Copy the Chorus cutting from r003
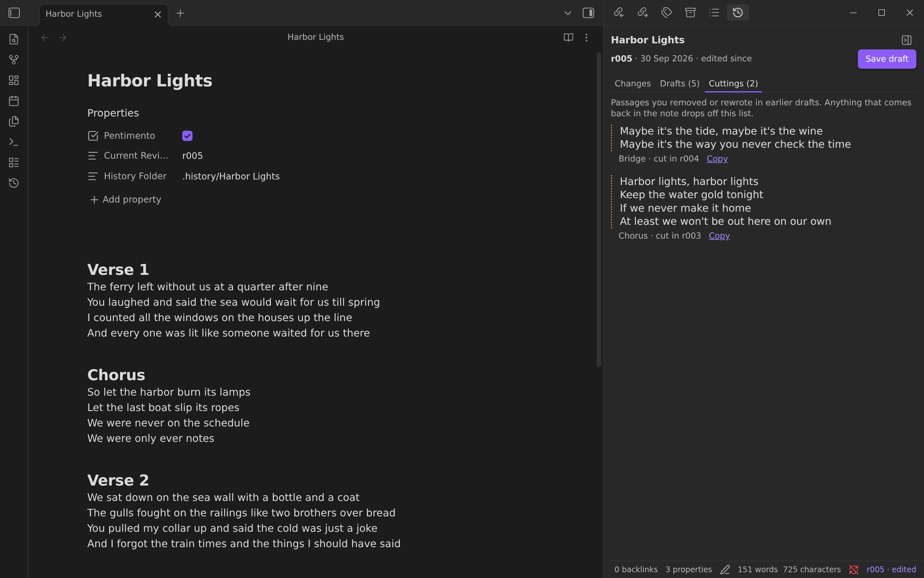Image resolution: width=924 pixels, height=578 pixels. (719, 236)
